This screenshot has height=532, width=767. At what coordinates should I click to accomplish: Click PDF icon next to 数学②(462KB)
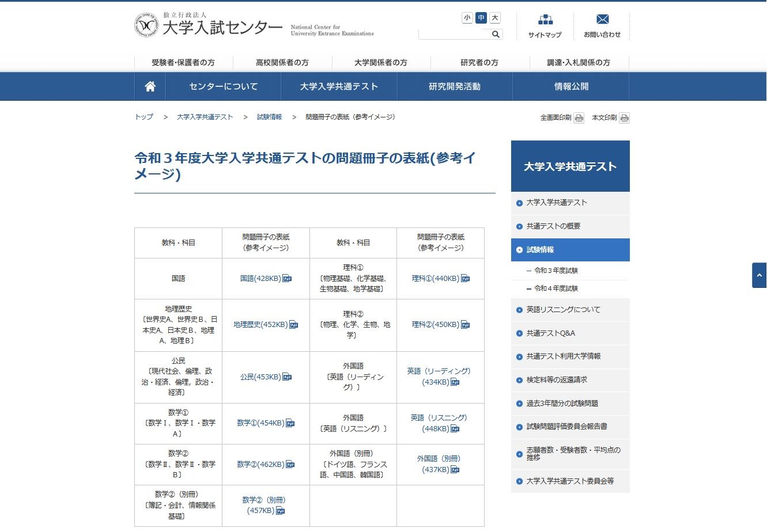click(290, 464)
